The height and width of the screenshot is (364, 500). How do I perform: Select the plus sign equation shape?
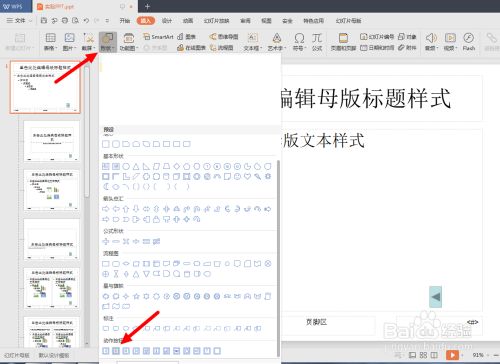pyautogui.click(x=106, y=241)
